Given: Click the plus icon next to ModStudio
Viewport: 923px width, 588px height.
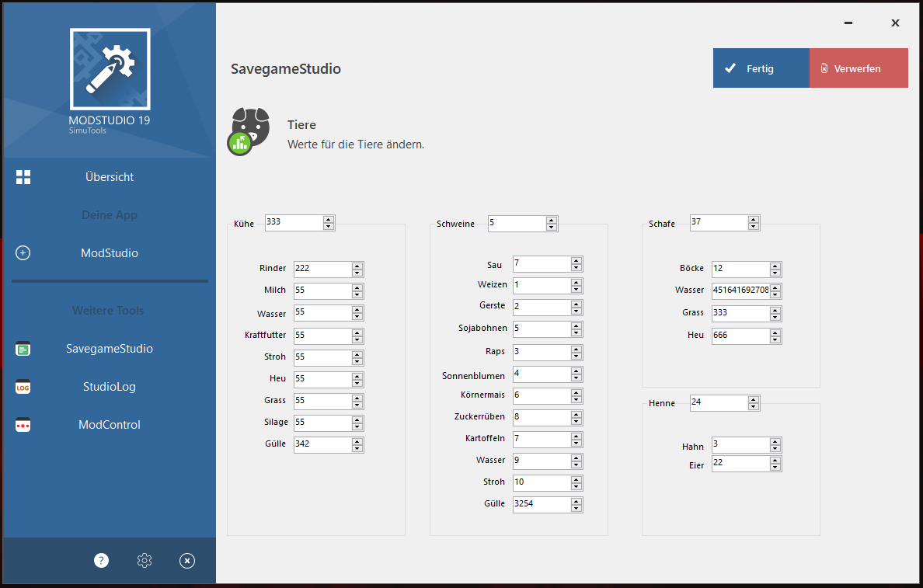Looking at the screenshot, I should coord(23,253).
